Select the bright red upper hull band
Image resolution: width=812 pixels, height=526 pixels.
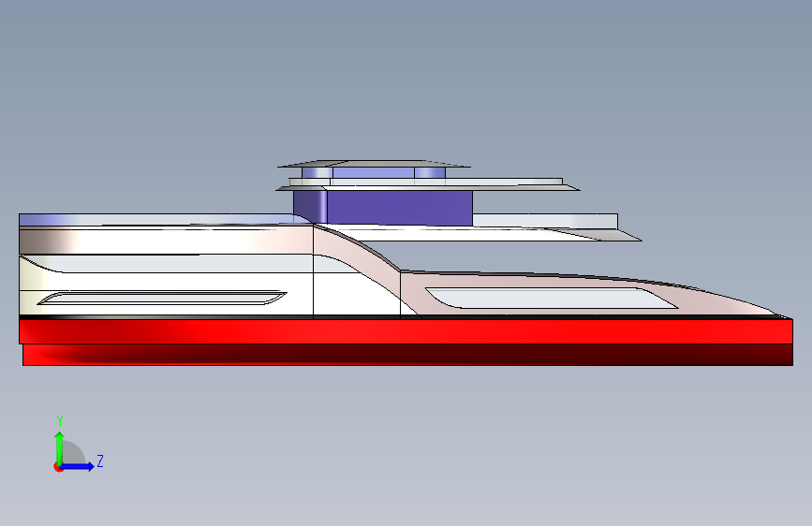[406, 331]
